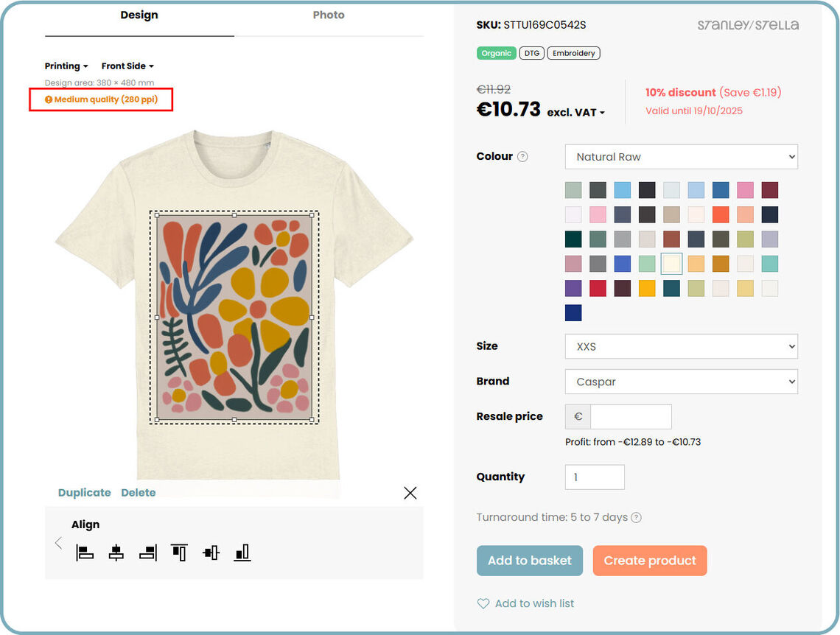The width and height of the screenshot is (840, 635).
Task: Open the Printing dropdown
Action: [66, 66]
